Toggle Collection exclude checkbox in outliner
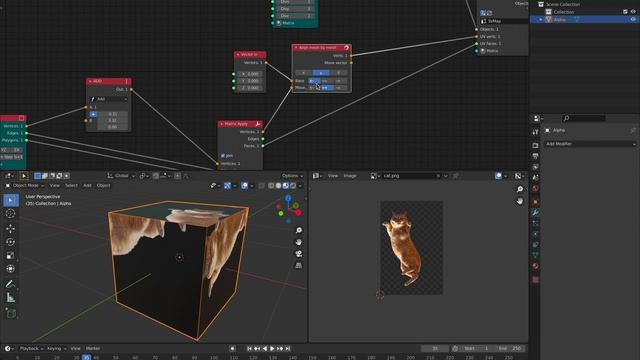Viewport: 640px width, 360px height. (625, 12)
